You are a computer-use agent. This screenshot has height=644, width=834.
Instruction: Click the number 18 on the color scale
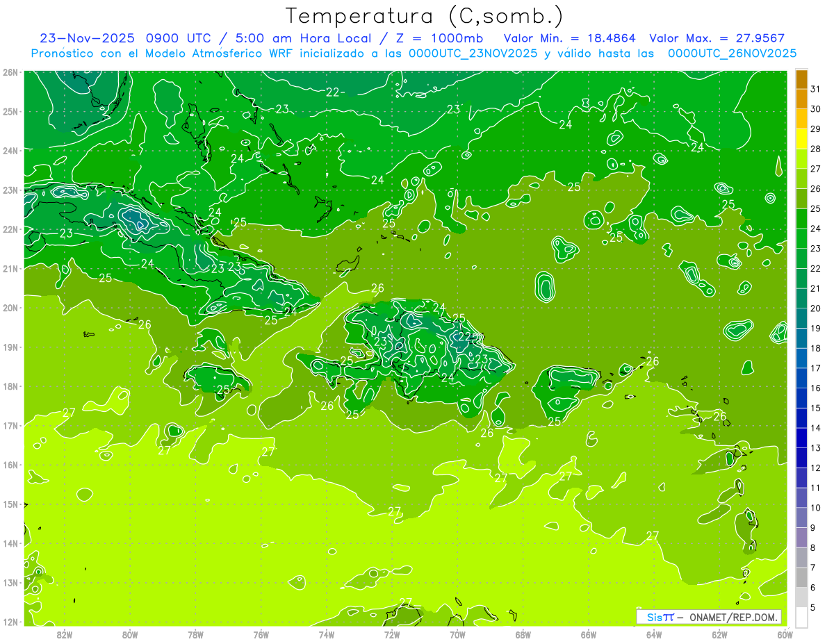tap(816, 348)
